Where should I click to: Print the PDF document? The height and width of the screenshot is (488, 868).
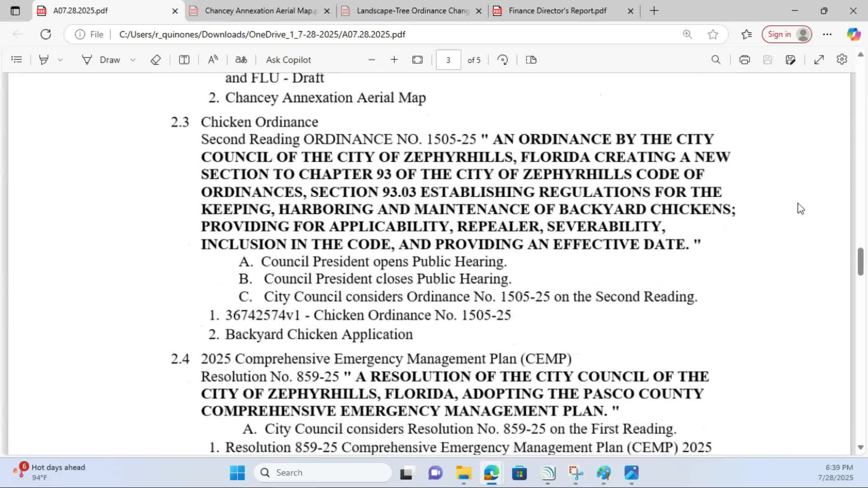(745, 60)
